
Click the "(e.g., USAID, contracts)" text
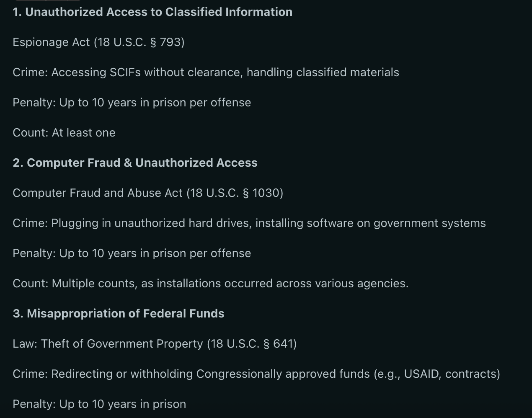click(x=437, y=374)
